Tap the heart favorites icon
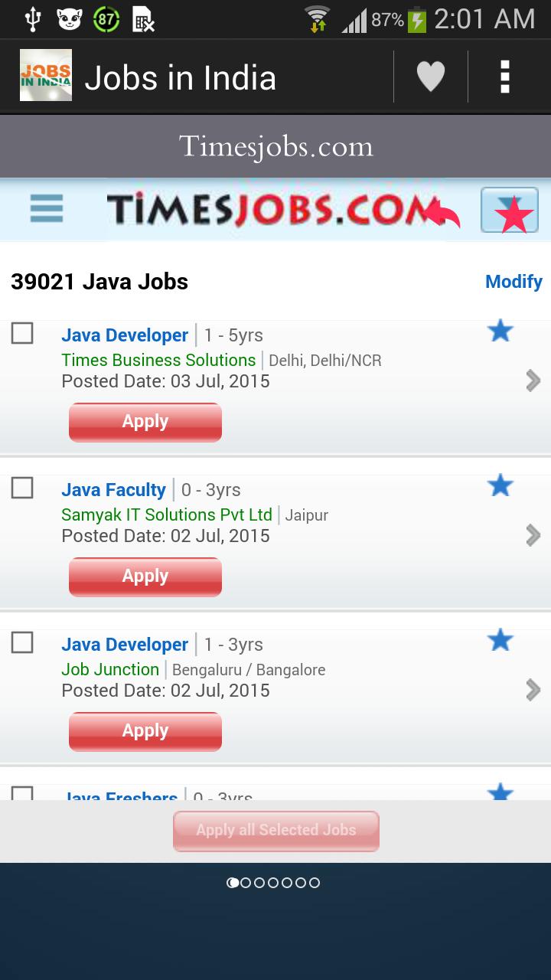The height and width of the screenshot is (980, 551). (430, 77)
